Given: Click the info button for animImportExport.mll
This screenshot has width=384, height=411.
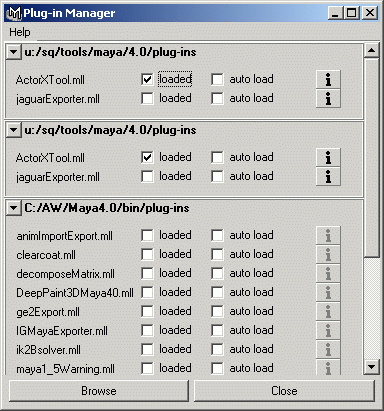Looking at the screenshot, I should coord(328,235).
